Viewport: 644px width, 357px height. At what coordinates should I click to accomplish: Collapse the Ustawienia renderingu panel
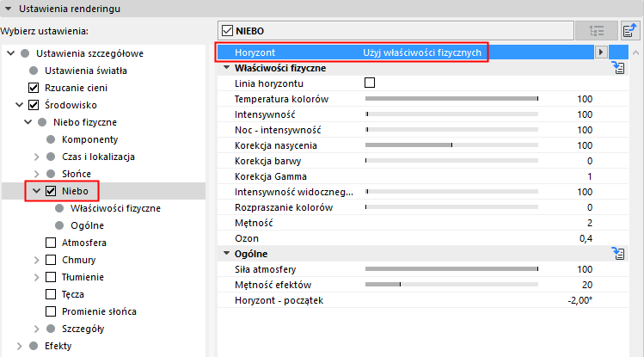[9, 9]
